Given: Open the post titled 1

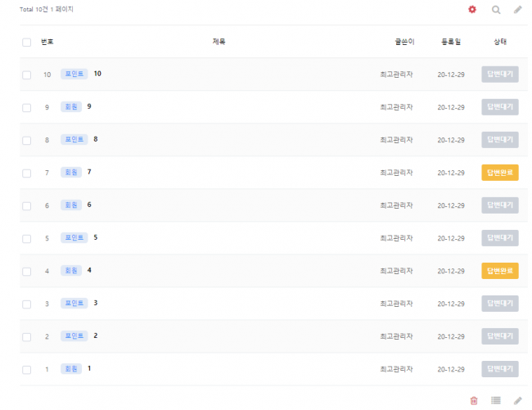Looking at the screenshot, I should (89, 368).
